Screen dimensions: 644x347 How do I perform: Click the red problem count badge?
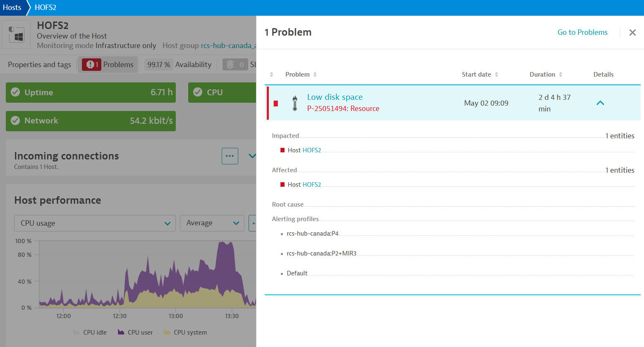[x=91, y=65]
